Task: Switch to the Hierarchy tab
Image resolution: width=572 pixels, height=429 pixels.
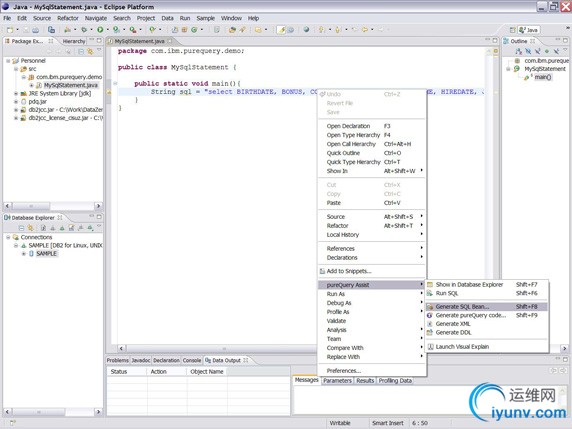Action: point(73,41)
